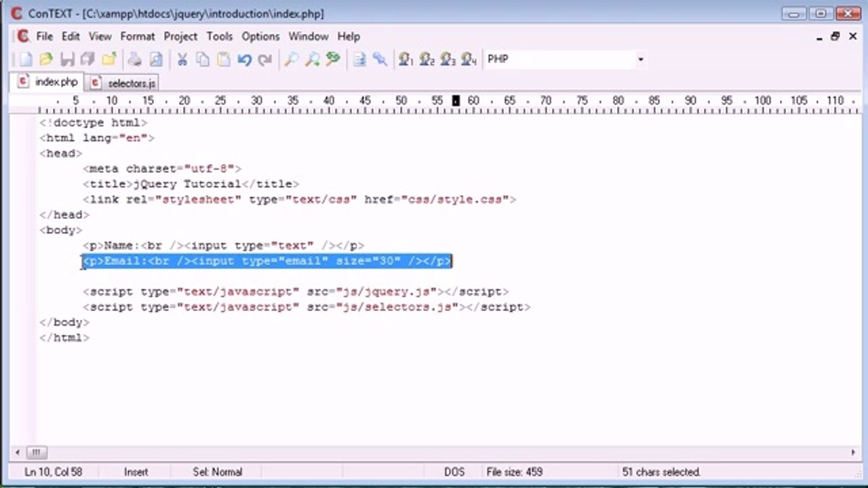Copy selection with the Copy icon
The width and height of the screenshot is (868, 488).
point(203,60)
